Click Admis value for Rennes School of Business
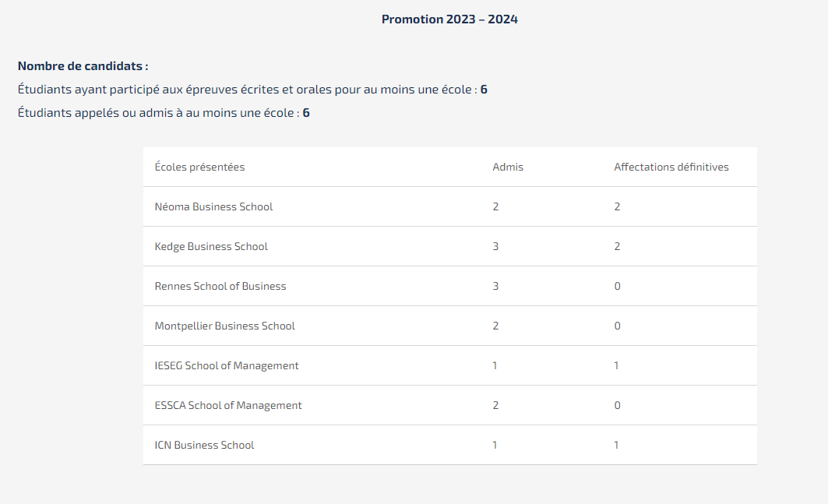The image size is (828, 504). tap(495, 286)
